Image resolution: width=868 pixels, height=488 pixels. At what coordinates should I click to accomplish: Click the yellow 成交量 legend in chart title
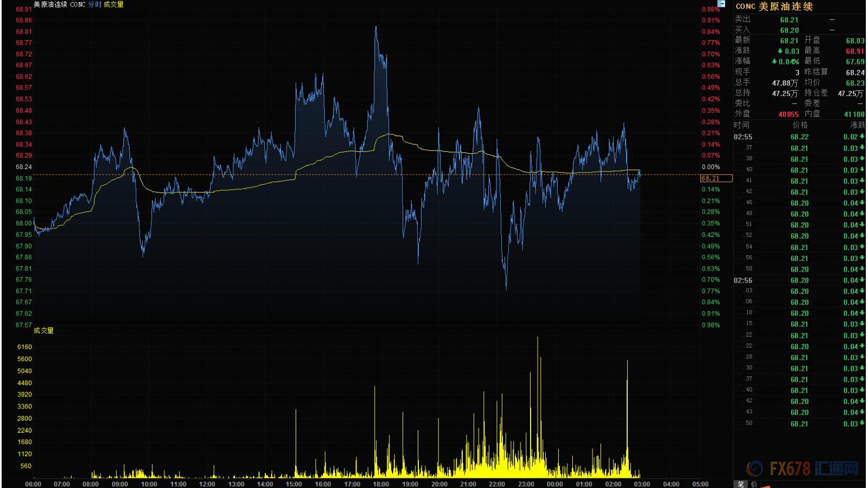pyautogui.click(x=113, y=4)
